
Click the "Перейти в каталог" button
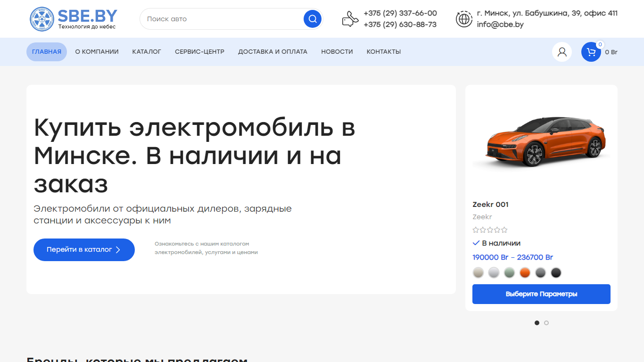84,250
